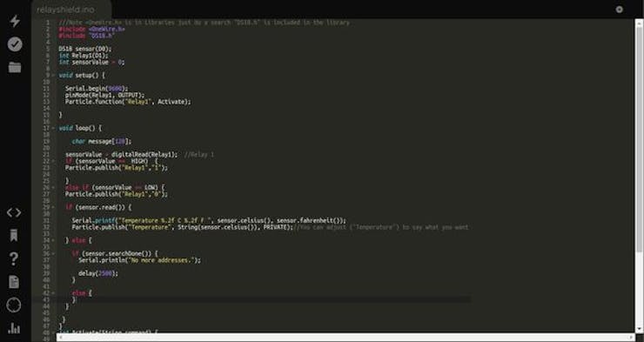Collapse the void setup() function fold arrow
The image size is (644, 342).
pos(53,76)
